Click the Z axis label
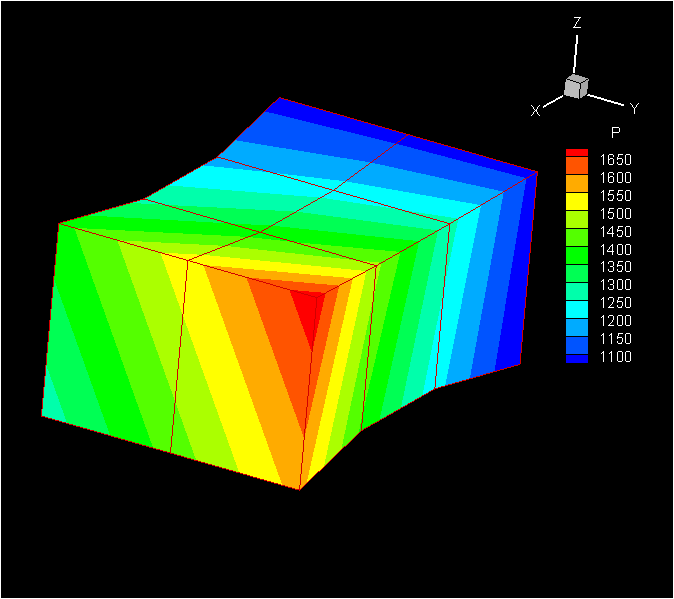Image resolution: width=674 pixels, height=599 pixels. point(577,23)
